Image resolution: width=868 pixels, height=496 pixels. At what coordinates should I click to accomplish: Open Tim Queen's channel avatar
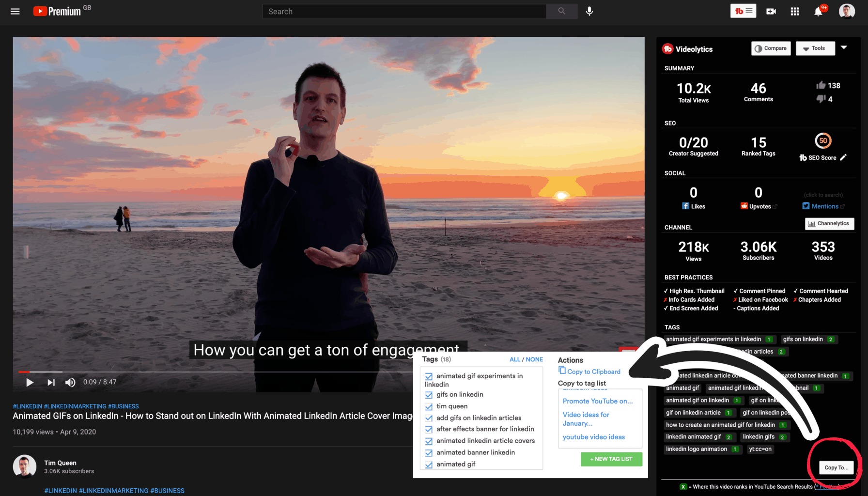coord(24,466)
